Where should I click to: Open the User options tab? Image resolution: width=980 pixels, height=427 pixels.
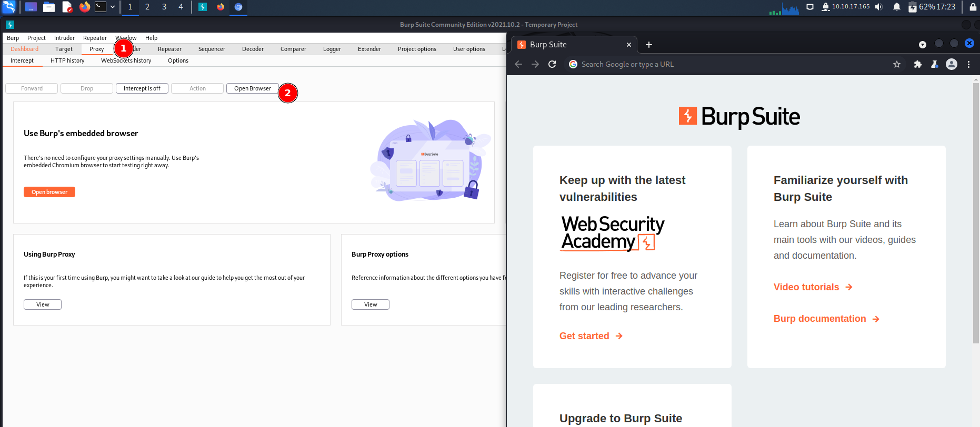469,49
